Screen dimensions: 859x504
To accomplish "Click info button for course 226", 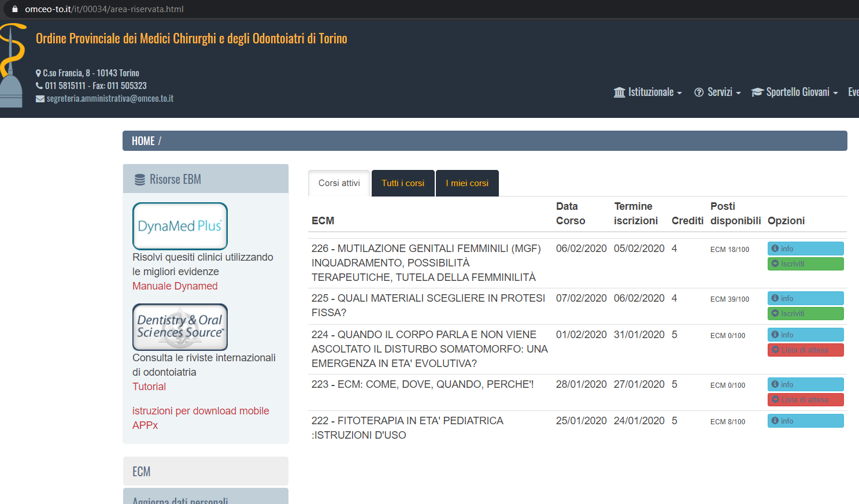I will pyautogui.click(x=805, y=249).
